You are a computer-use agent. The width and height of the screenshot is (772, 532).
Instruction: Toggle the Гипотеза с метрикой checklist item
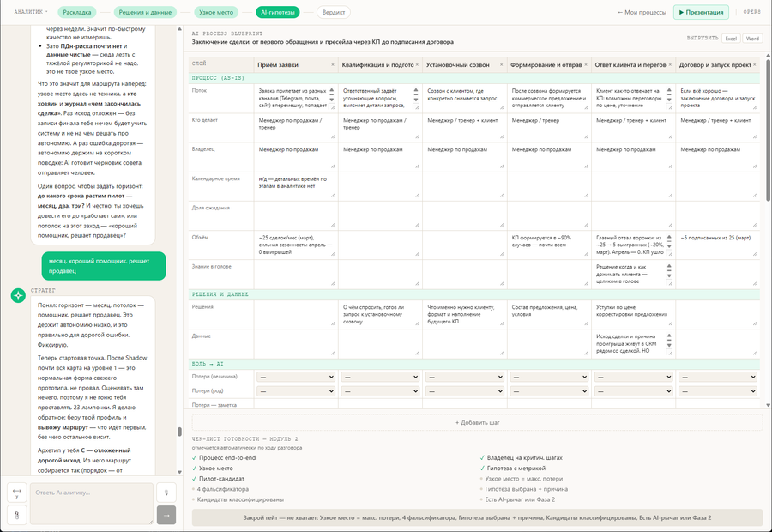(513, 468)
